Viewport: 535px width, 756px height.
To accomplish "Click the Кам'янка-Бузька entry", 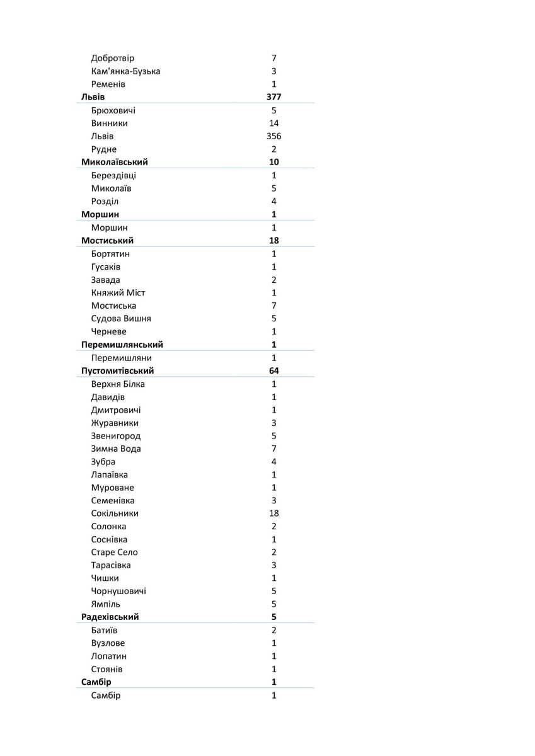I will tap(125, 71).
